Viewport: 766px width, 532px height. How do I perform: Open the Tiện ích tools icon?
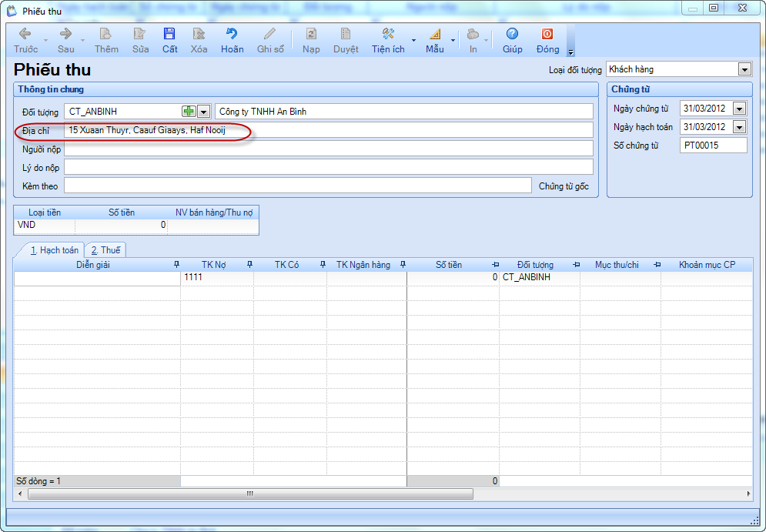(x=388, y=35)
